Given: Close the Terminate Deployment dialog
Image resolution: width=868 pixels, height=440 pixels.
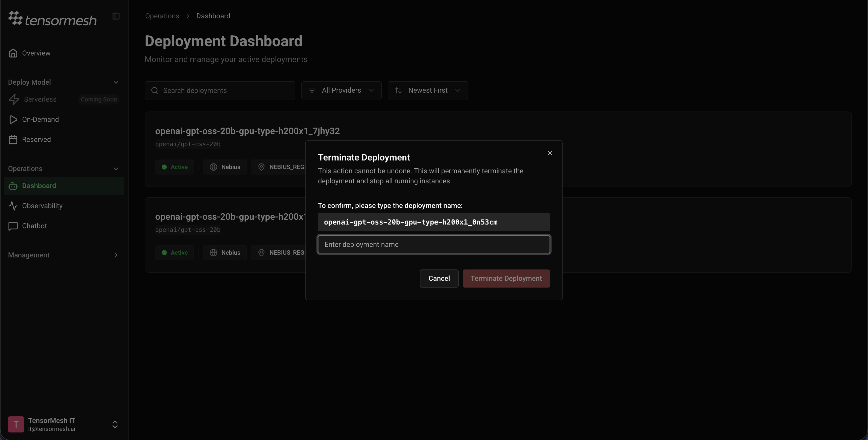Looking at the screenshot, I should pyautogui.click(x=550, y=153).
